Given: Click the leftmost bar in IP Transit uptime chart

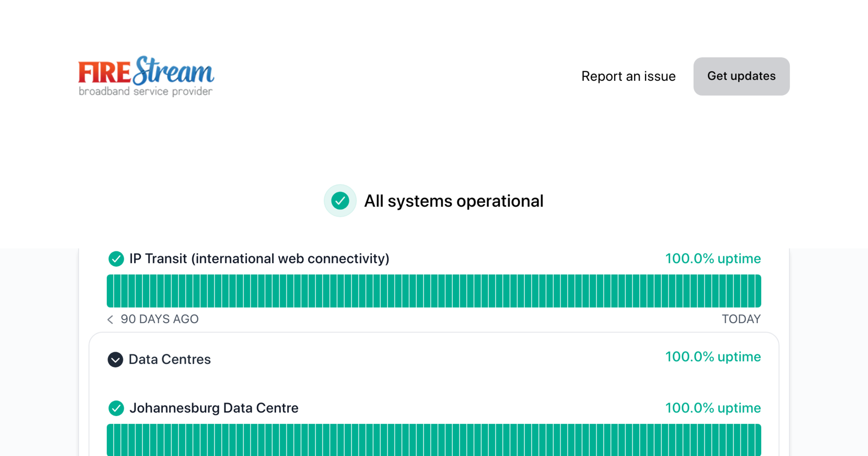Looking at the screenshot, I should [110, 291].
